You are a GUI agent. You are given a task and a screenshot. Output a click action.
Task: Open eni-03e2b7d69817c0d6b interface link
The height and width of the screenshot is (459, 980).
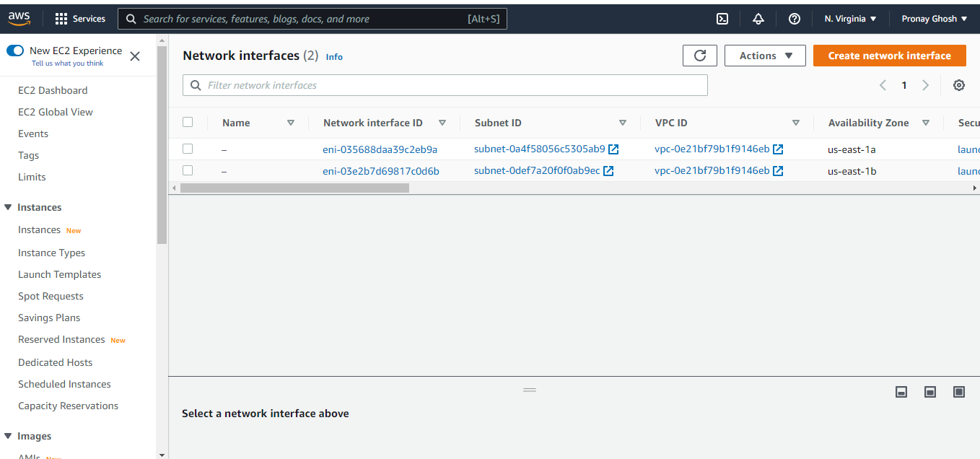click(381, 171)
